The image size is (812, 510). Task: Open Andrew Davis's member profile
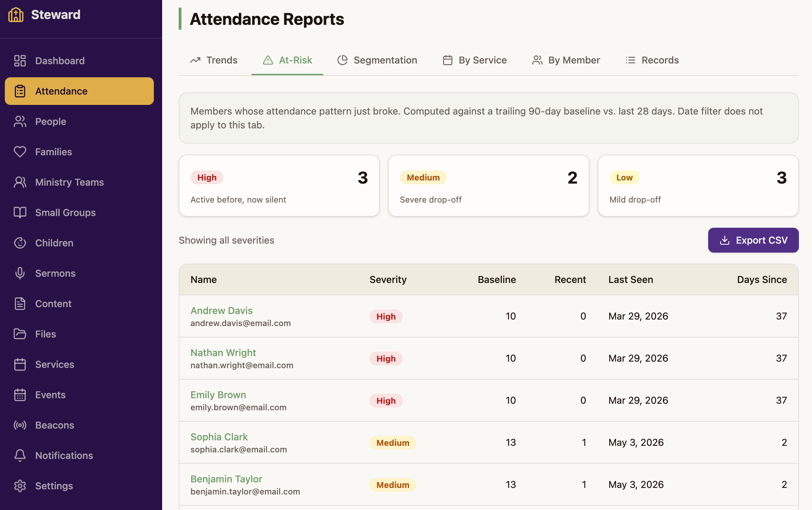click(221, 311)
